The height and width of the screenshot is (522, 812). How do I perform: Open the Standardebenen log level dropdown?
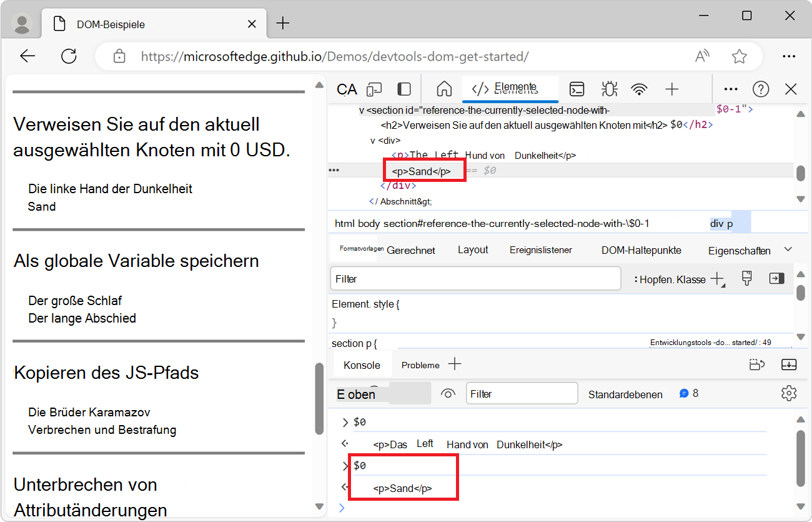pos(625,393)
